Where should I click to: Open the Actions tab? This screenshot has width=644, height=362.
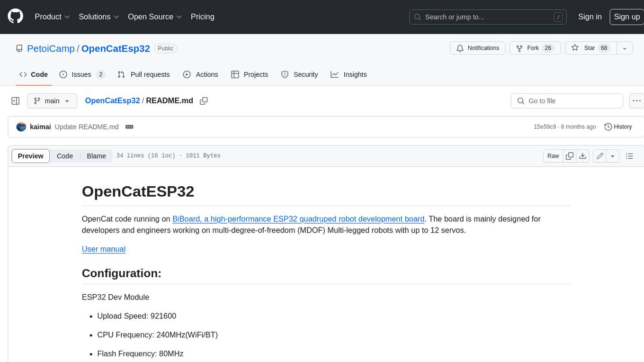click(200, 74)
